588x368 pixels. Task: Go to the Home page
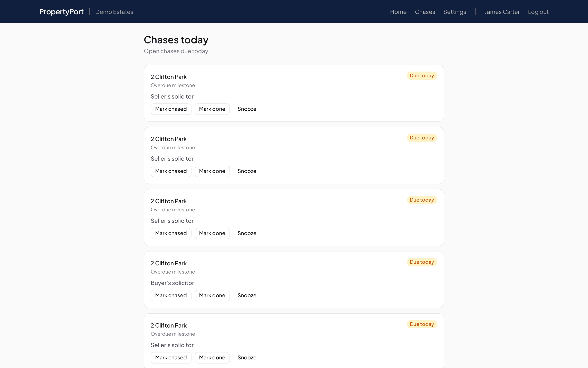(x=398, y=12)
